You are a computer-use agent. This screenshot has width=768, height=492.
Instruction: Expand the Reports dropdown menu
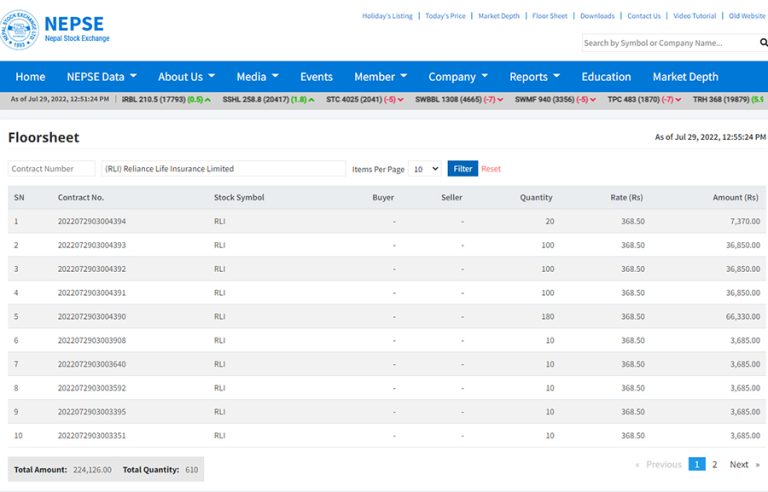(x=535, y=77)
